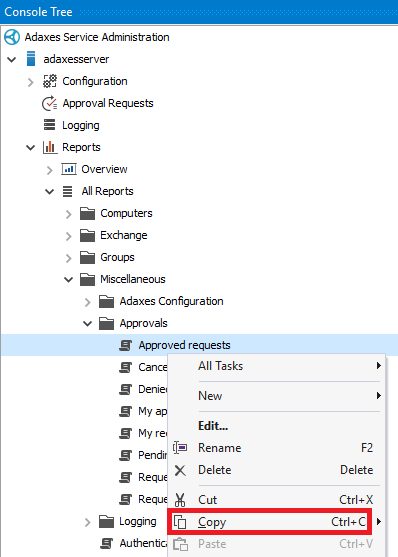Click the Approvals folder icon
This screenshot has width=398, height=557.
106,324
